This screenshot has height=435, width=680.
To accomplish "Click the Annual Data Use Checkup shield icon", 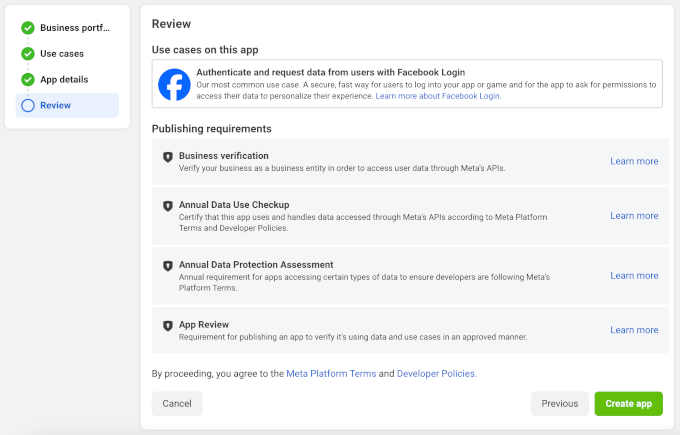I will pos(168,205).
